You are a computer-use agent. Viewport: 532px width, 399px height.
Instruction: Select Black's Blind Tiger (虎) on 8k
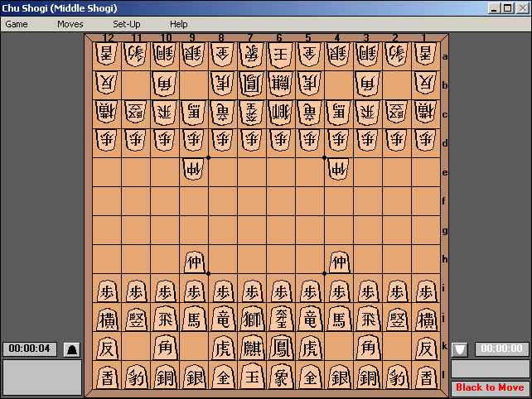point(223,349)
